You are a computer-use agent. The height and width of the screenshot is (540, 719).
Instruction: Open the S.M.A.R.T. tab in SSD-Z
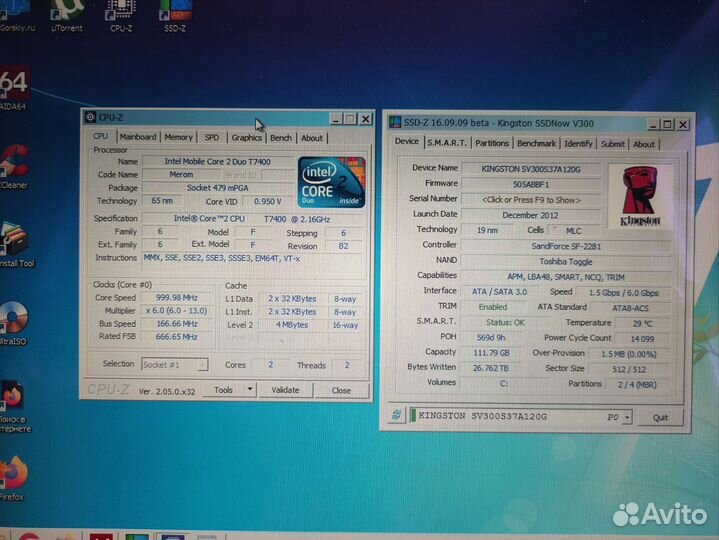447,143
